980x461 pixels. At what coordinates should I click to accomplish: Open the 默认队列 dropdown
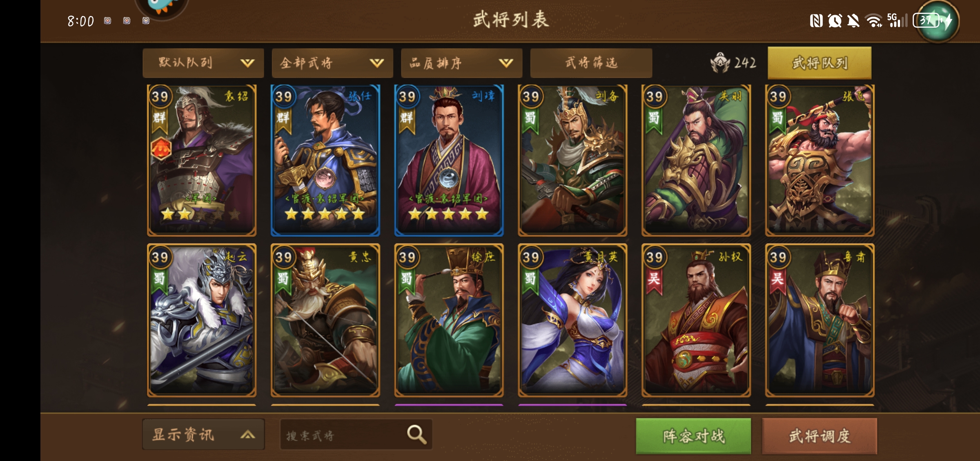[203, 63]
